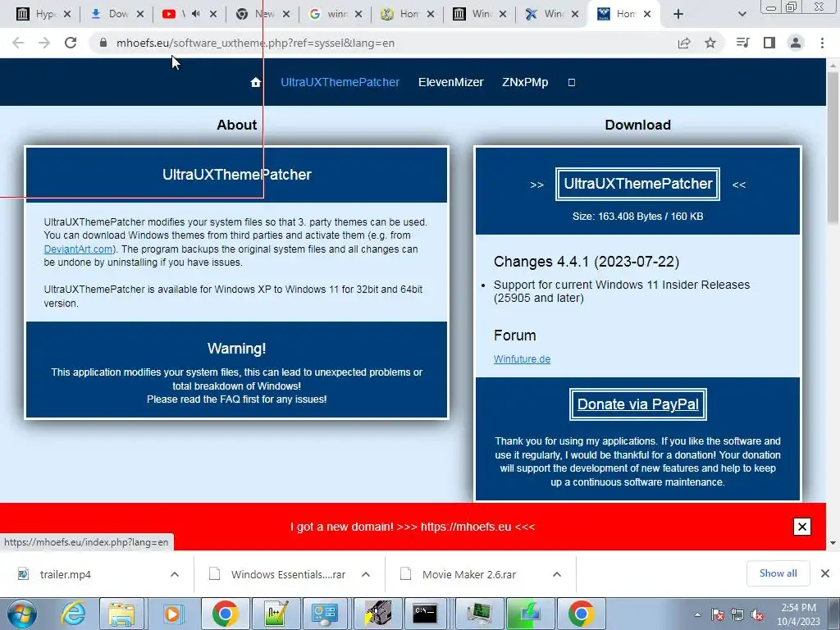The height and width of the screenshot is (630, 840).
Task: Click Show all downloads
Action: coord(778,573)
